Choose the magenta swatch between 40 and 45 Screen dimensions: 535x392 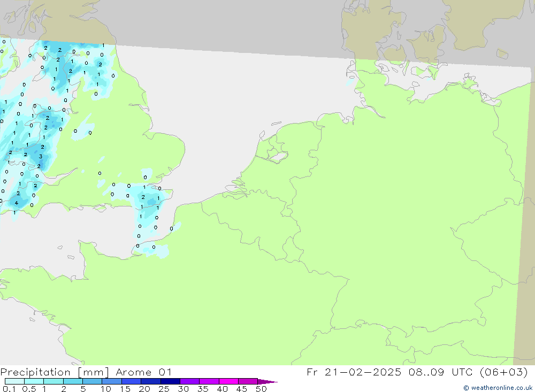click(228, 381)
